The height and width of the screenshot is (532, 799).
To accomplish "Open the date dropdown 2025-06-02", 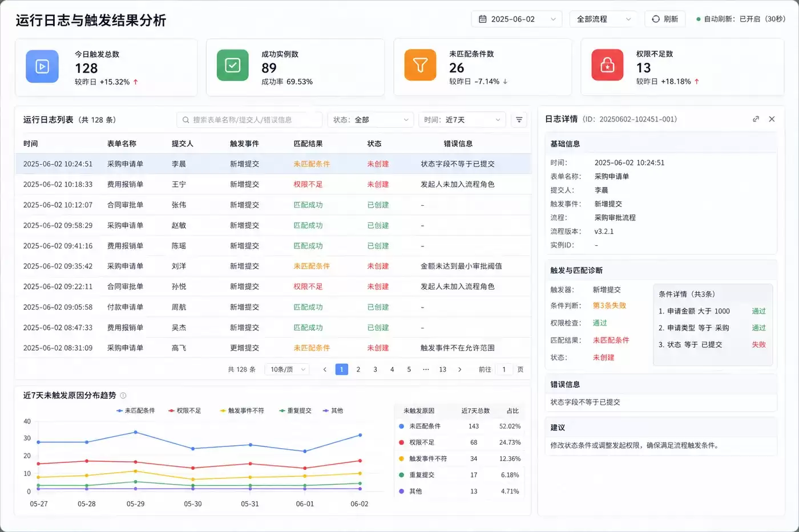I will click(x=516, y=19).
